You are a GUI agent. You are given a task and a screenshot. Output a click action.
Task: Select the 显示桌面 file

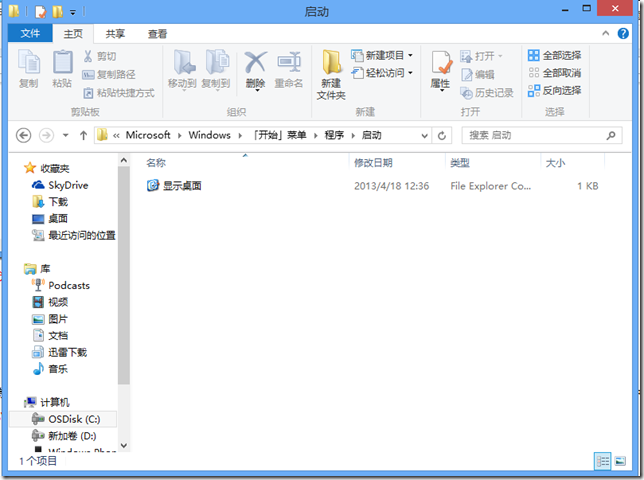pyautogui.click(x=174, y=186)
